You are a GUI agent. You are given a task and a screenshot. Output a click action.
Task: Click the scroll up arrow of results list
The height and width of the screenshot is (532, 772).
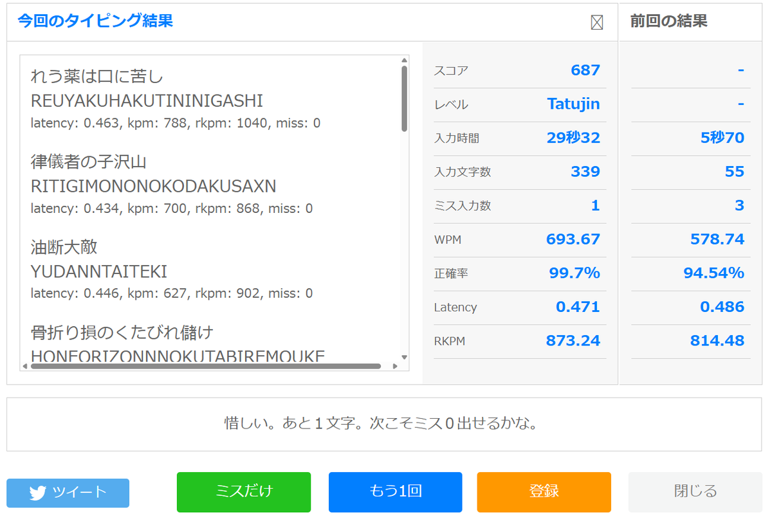point(404,59)
